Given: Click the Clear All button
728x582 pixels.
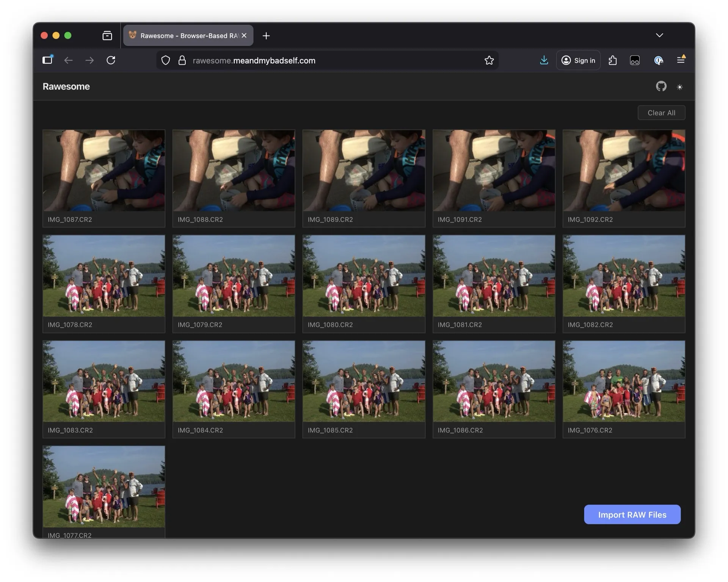Looking at the screenshot, I should coord(661,113).
